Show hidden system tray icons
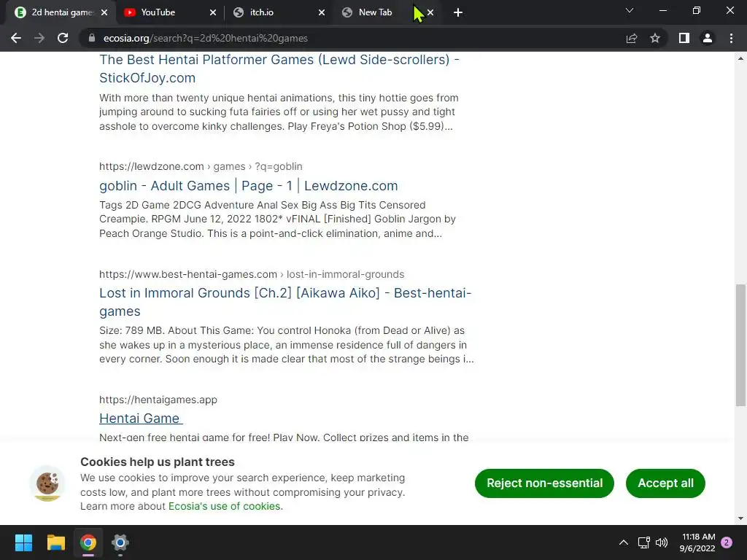747x560 pixels. [x=623, y=542]
